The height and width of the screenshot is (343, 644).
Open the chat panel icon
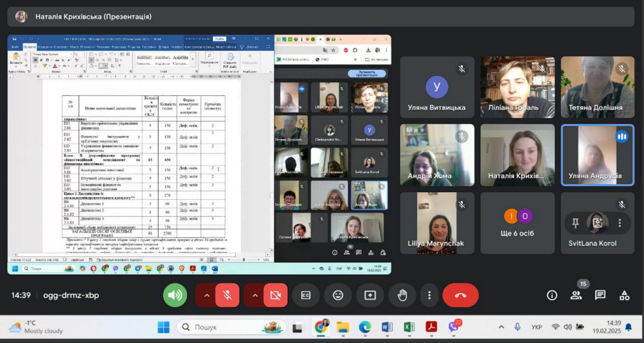pyautogui.click(x=600, y=295)
